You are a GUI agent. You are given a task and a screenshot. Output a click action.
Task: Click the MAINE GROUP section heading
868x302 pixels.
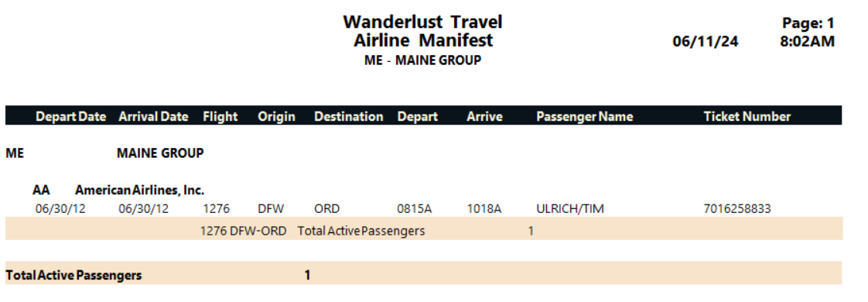(160, 153)
